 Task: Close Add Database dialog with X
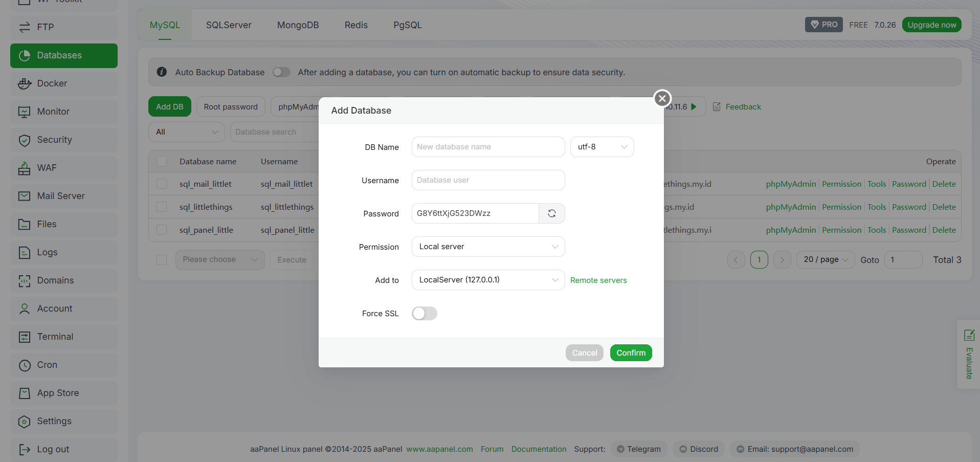(x=662, y=98)
